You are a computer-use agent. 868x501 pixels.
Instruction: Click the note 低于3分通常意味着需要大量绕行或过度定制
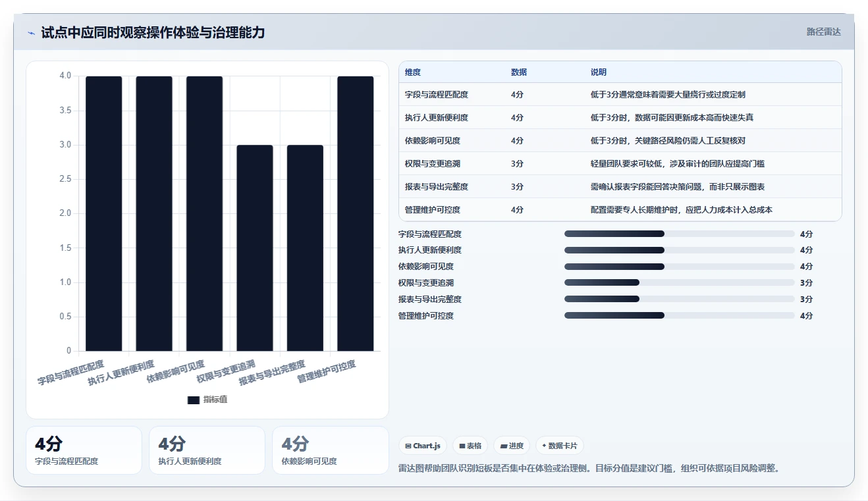[668, 95]
